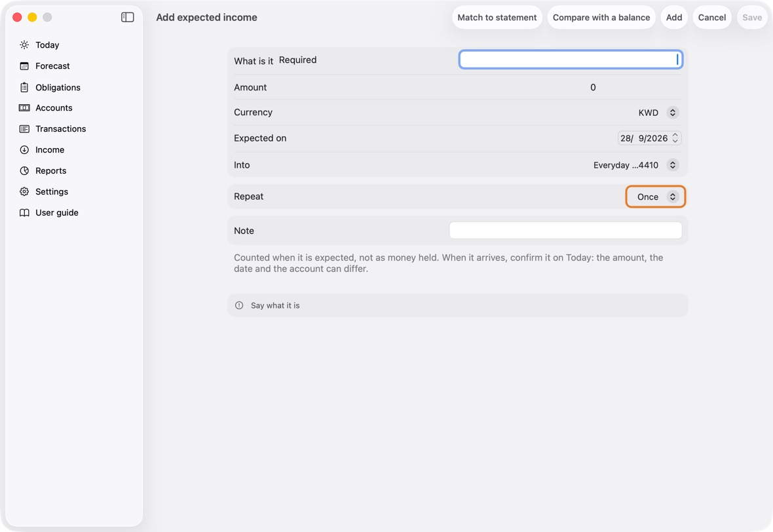Screen dimensions: 773x532
Task: Click the Amount value field
Action: pos(593,87)
